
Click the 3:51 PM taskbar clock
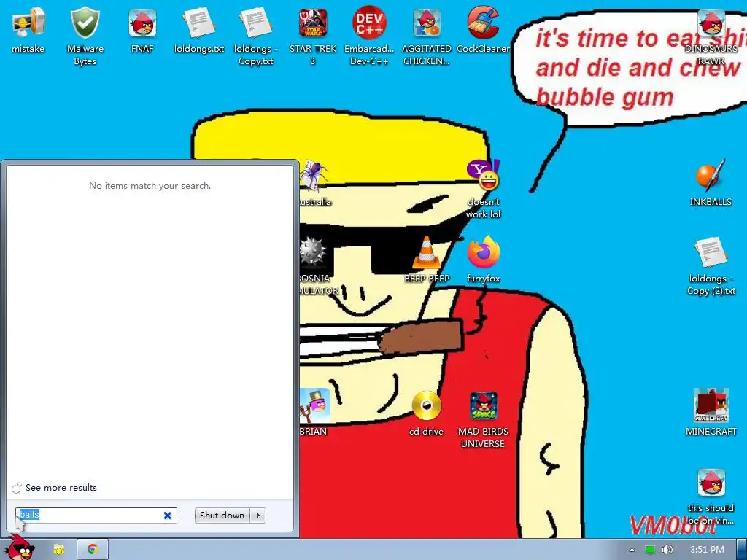pos(707,550)
